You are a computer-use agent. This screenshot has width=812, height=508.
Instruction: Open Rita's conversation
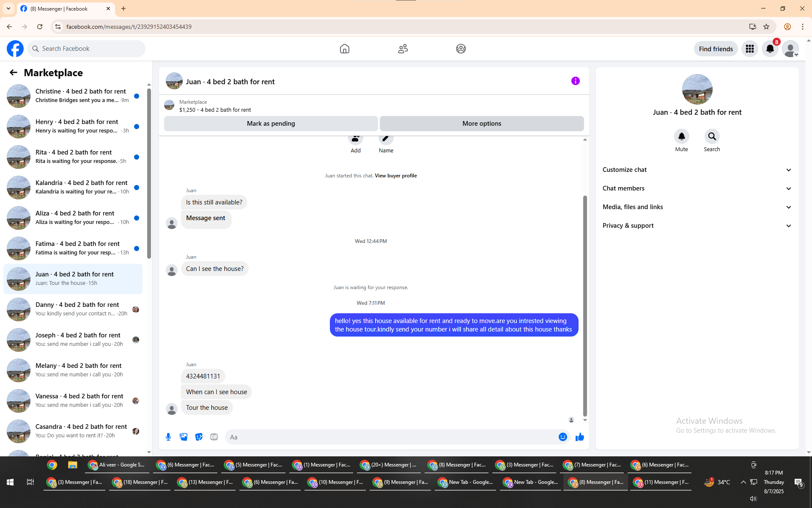coord(73,157)
